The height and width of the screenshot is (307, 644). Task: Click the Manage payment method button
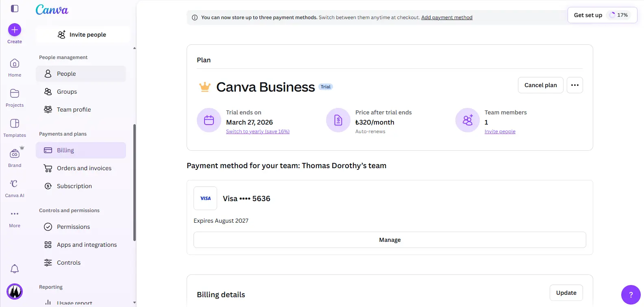[390, 240]
